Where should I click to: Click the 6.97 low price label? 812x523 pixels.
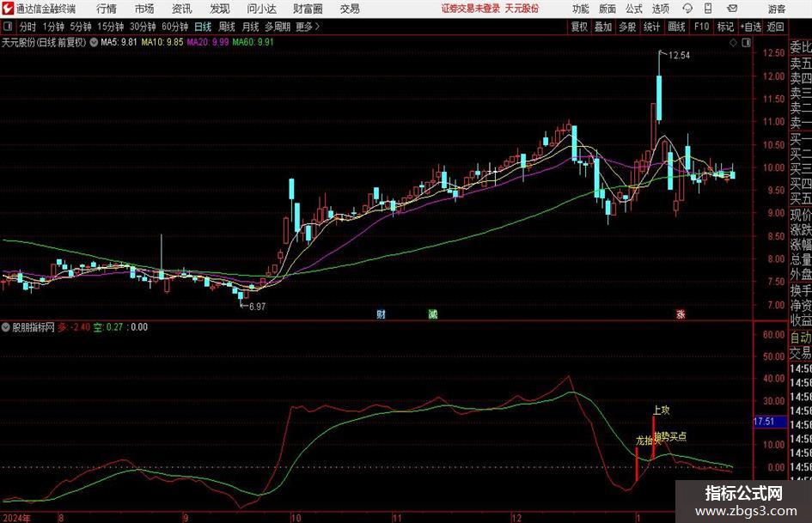coord(258,307)
